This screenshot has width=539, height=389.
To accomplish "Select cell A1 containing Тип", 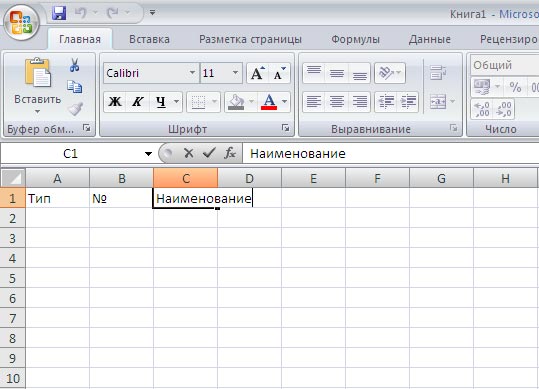I will pos(57,198).
